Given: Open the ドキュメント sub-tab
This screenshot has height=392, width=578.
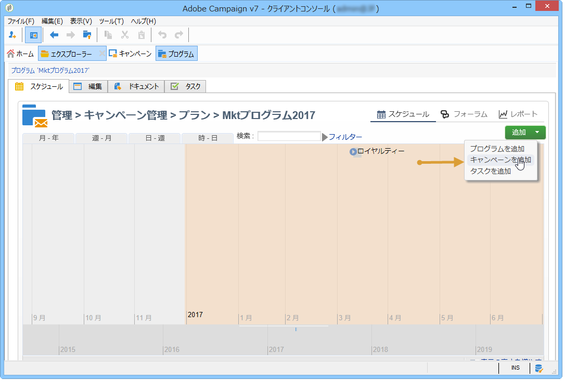Looking at the screenshot, I should click(136, 86).
